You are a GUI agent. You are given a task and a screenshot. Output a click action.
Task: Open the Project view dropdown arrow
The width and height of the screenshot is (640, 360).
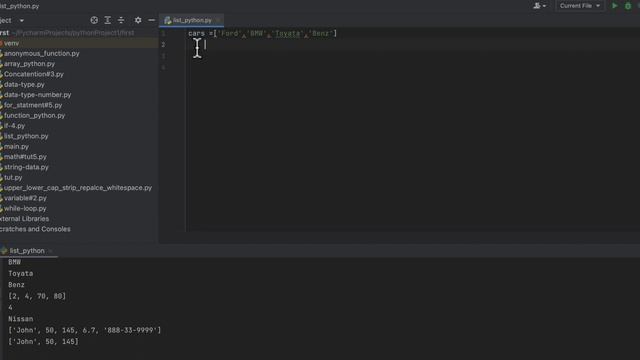tap(22, 20)
